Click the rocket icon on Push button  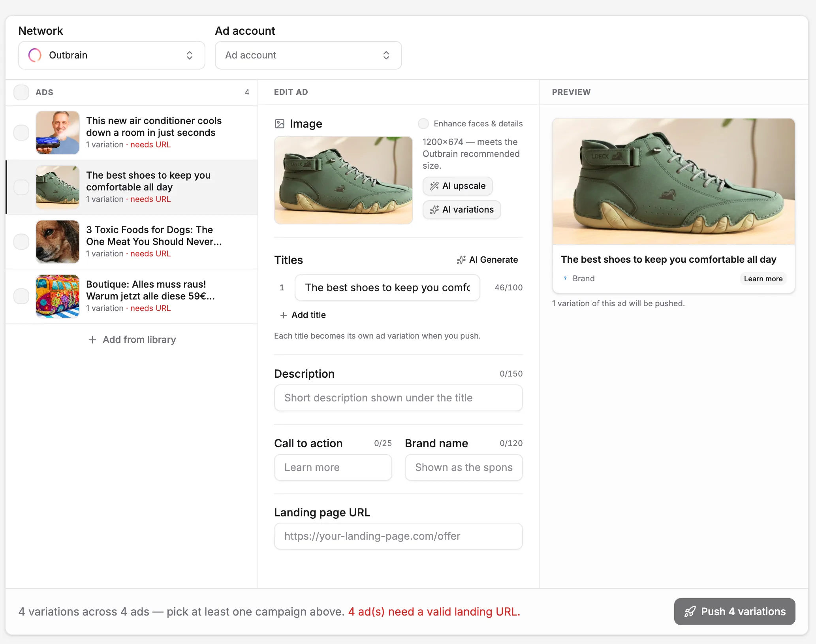pos(690,612)
